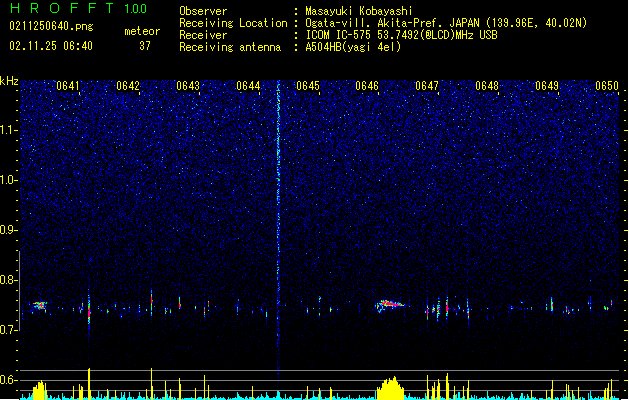Click the 0.9 kHz frequency label

(x=9, y=230)
